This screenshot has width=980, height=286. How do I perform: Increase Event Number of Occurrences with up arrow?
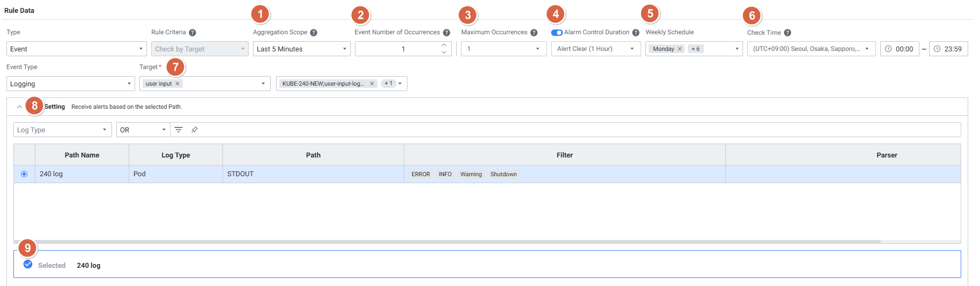point(444,45)
